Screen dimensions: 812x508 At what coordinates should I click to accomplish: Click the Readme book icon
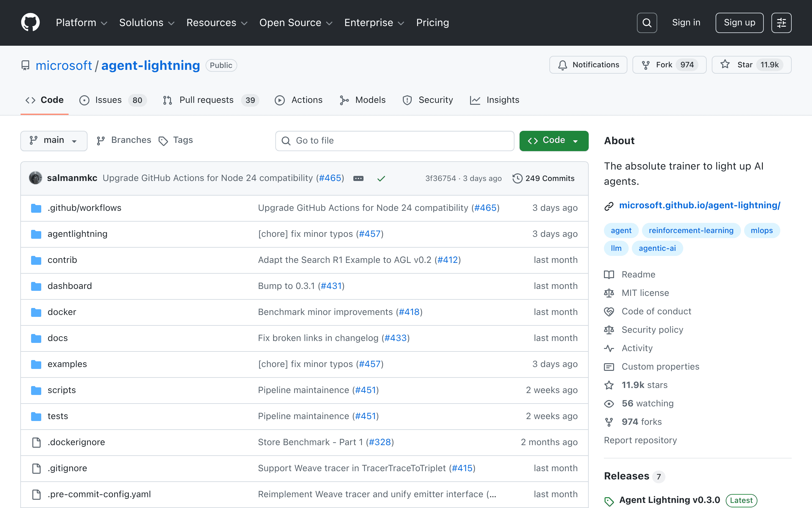click(x=609, y=275)
